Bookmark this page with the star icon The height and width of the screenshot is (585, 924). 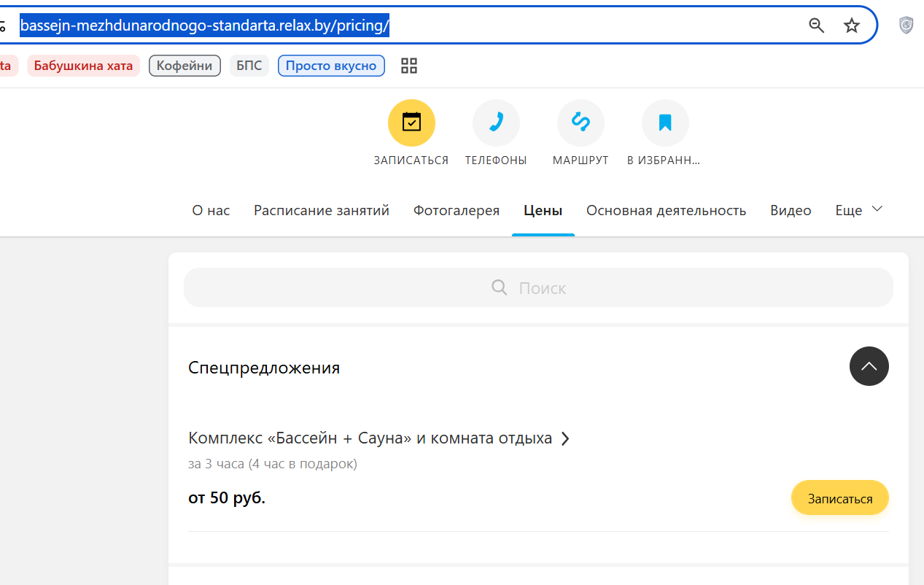pos(852,26)
